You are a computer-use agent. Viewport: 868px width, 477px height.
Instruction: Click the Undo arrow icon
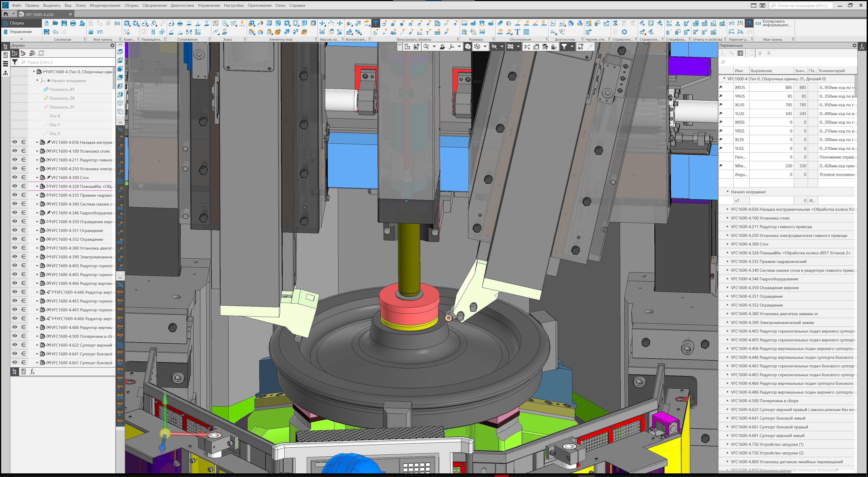click(55, 32)
